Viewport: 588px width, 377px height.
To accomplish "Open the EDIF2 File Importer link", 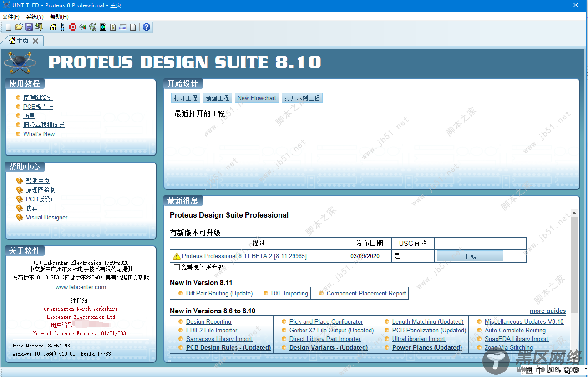I will [x=212, y=331].
